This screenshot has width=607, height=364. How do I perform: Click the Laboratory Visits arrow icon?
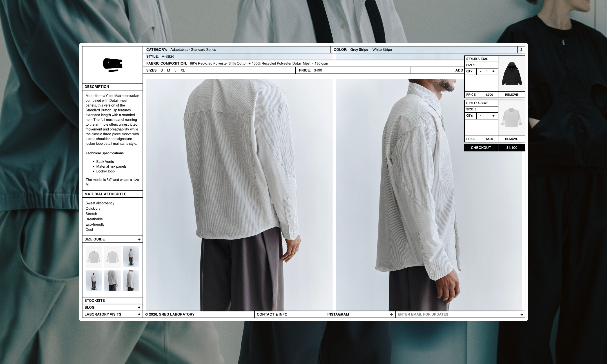point(139,314)
